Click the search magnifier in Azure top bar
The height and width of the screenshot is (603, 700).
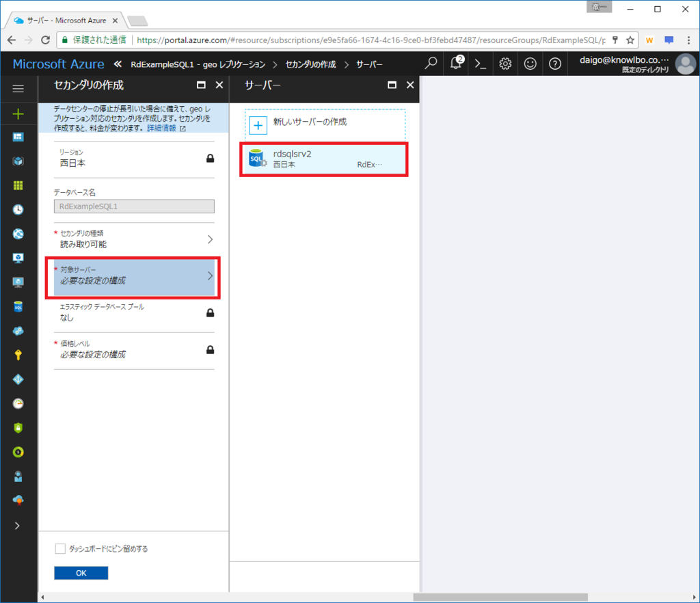(x=431, y=64)
